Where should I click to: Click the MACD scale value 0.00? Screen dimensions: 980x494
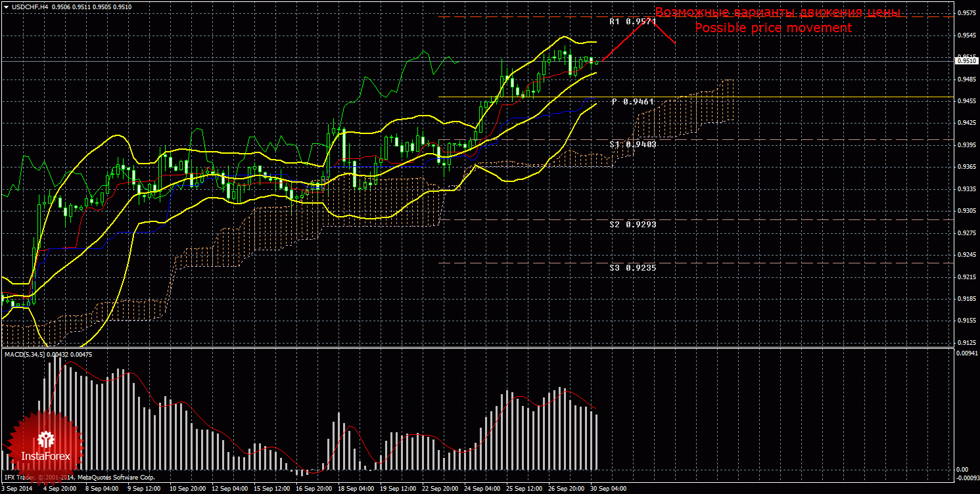962,470
